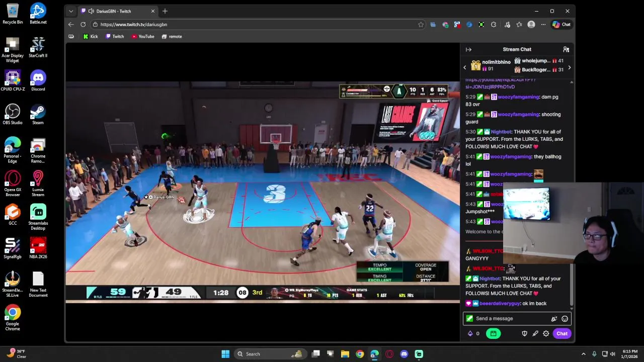Open emote picker smiley icon

(x=565, y=318)
